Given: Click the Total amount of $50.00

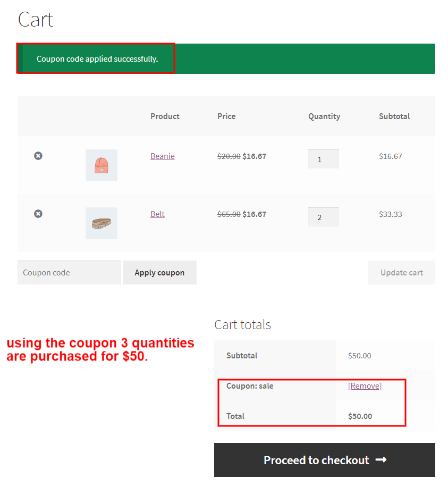Looking at the screenshot, I should 359,416.
